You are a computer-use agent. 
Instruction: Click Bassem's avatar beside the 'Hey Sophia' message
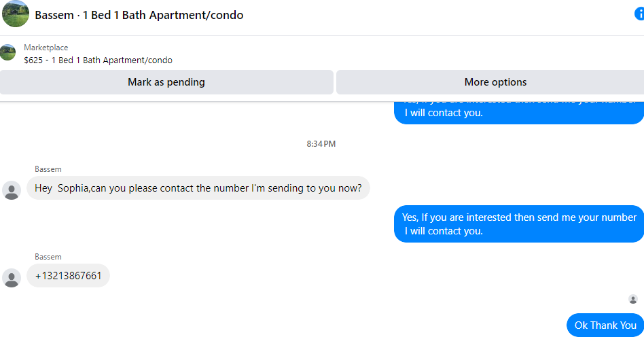pos(12,190)
